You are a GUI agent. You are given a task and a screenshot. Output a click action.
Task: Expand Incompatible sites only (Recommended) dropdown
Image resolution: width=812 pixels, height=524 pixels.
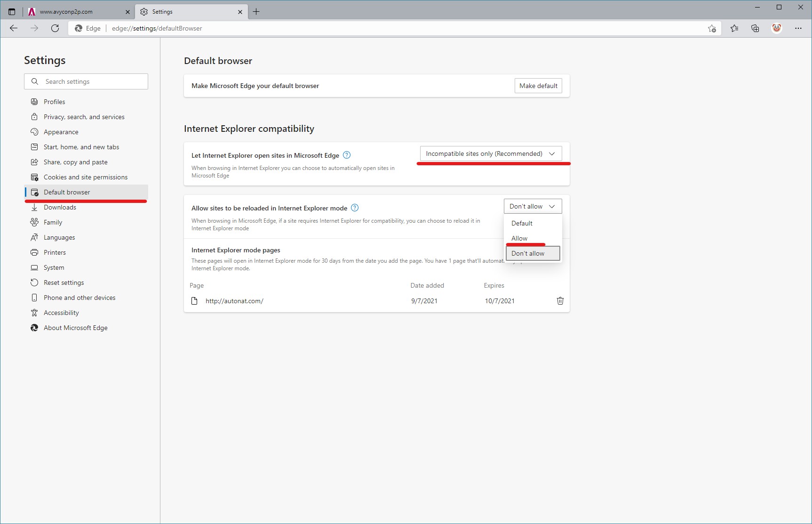(x=491, y=153)
